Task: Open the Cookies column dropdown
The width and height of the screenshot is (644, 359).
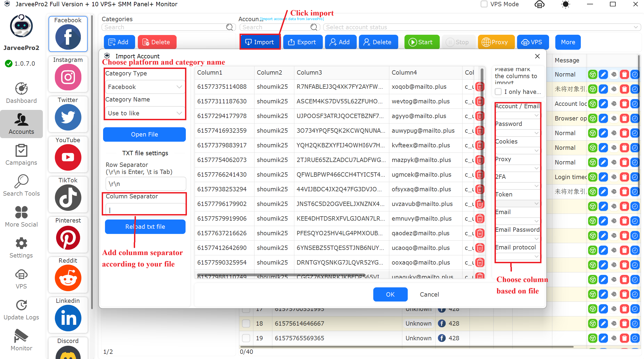Action: point(518,150)
